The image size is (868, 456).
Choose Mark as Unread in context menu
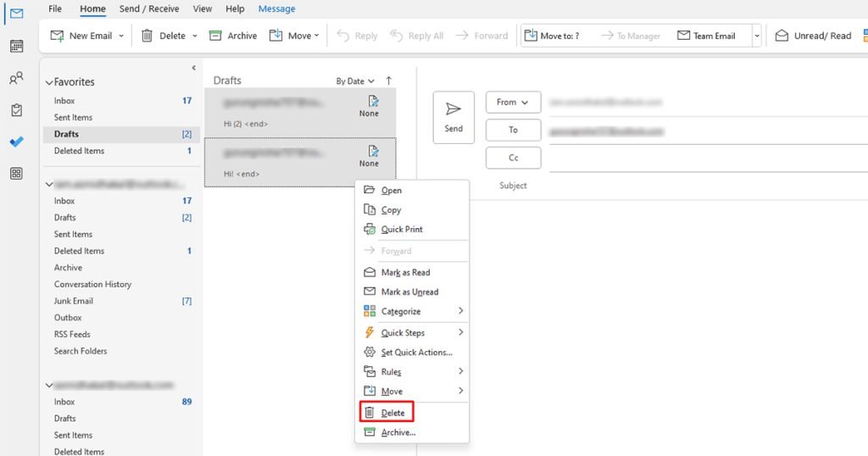(x=412, y=292)
